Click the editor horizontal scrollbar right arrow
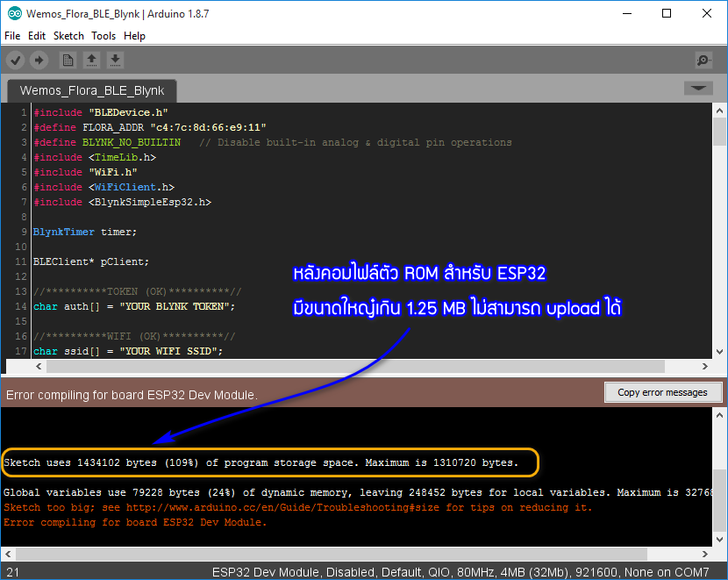 [x=705, y=367]
